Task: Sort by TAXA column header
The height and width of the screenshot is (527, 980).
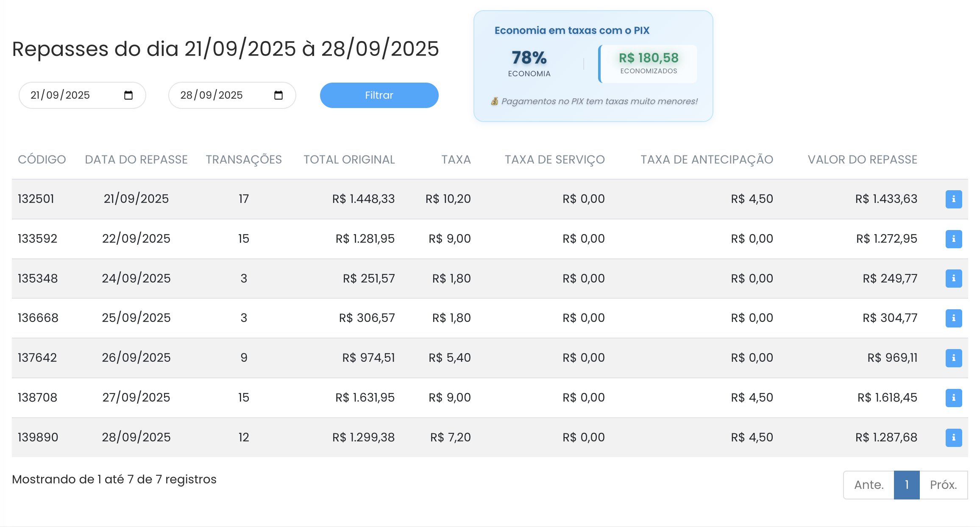Action: 456,160
